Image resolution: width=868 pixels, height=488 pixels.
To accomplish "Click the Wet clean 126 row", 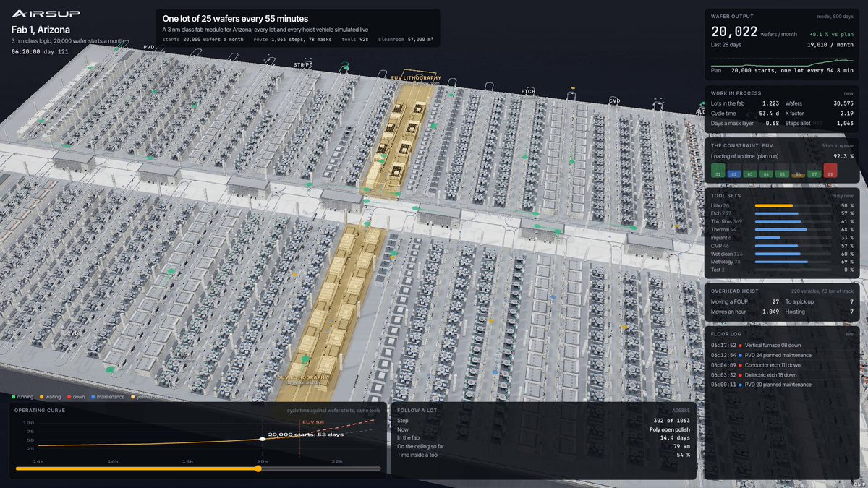I will (782, 254).
